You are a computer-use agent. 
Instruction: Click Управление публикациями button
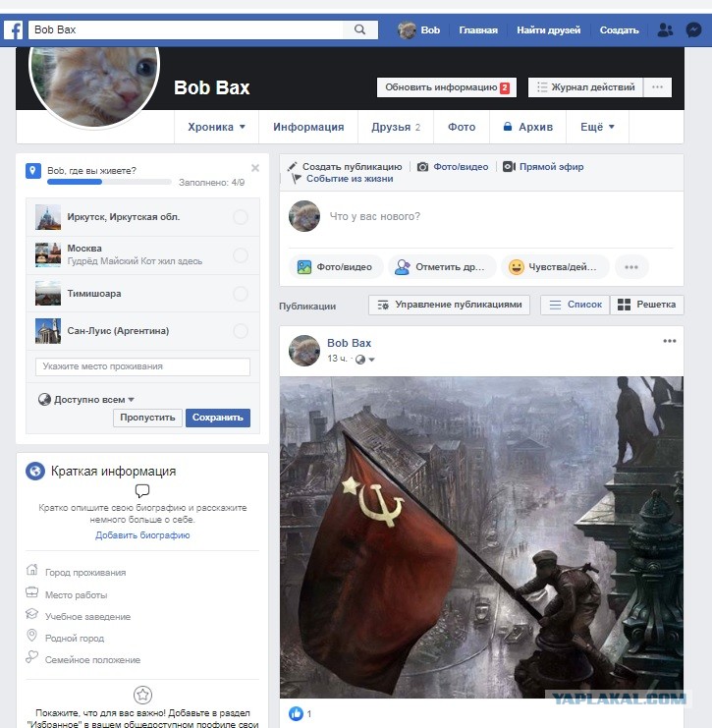(449, 305)
